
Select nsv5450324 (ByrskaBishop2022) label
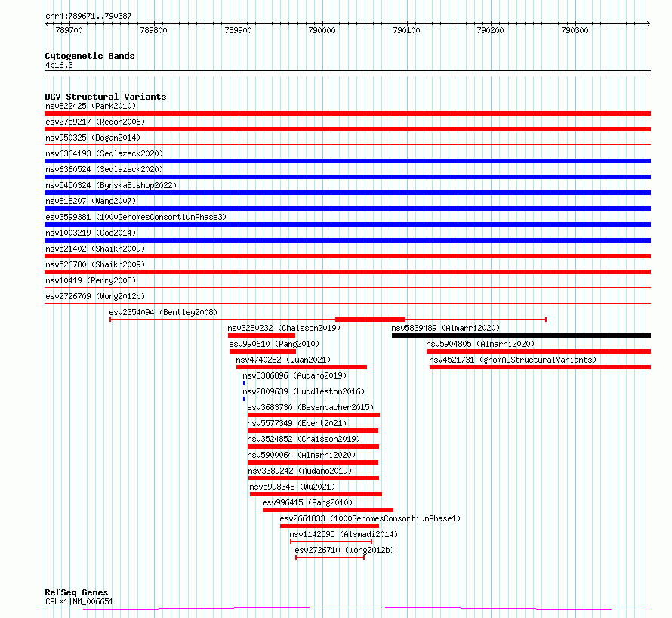pyautogui.click(x=111, y=185)
